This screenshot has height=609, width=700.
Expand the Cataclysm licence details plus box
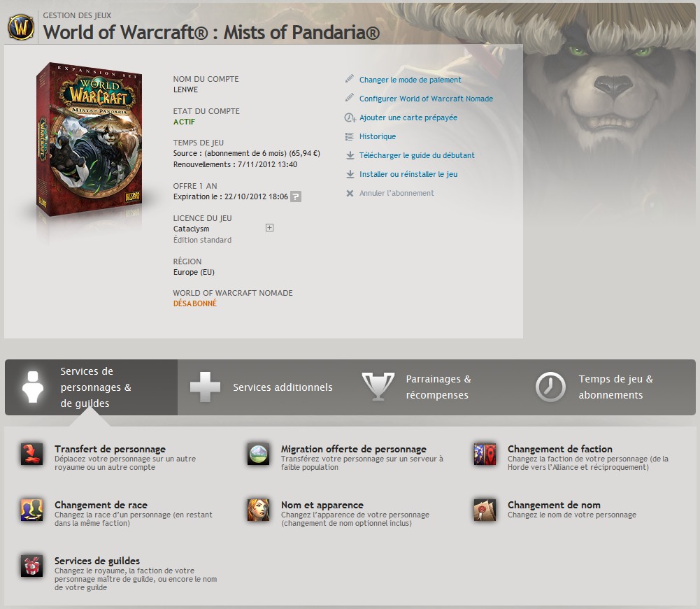click(270, 228)
